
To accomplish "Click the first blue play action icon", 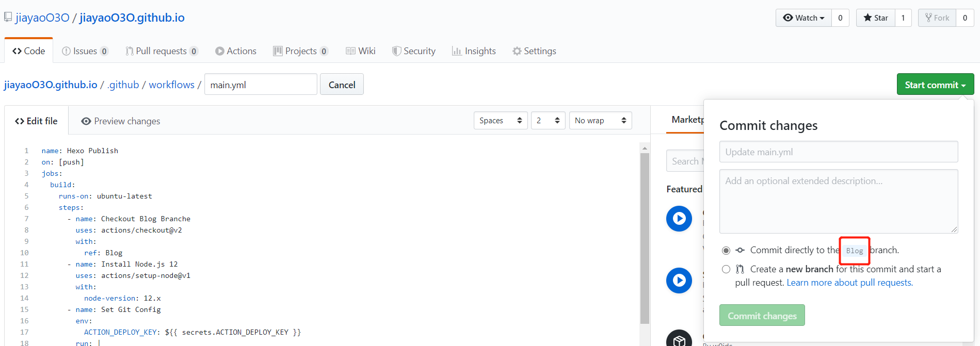I will 679,219.
